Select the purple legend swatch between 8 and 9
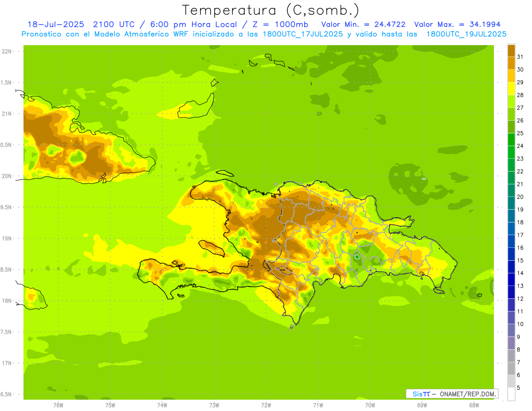Screen dimensions: 532x411 coord(511,343)
